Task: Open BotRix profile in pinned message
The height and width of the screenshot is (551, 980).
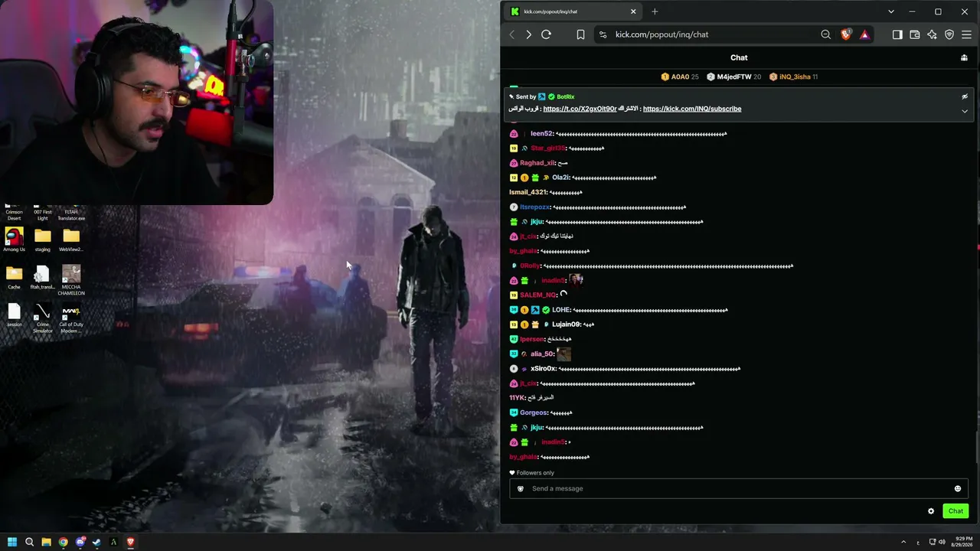Action: coord(565,96)
